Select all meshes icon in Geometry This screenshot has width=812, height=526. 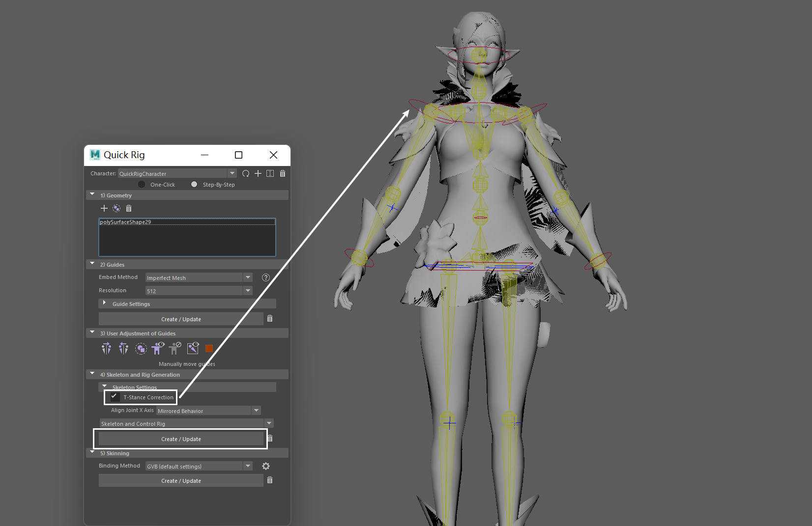(116, 208)
